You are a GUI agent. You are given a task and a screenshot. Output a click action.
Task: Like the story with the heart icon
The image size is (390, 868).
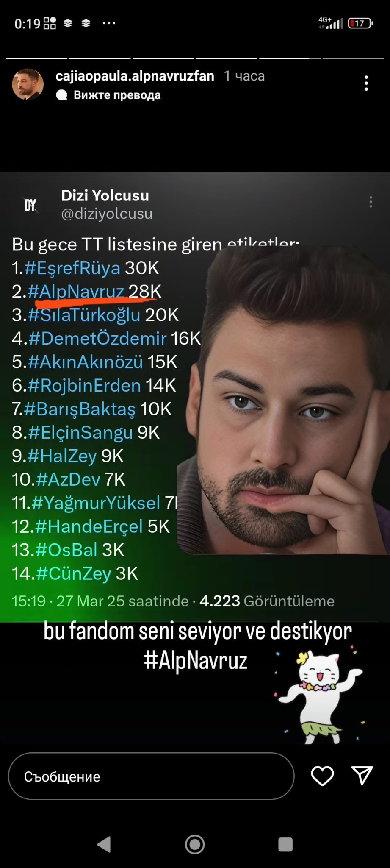point(322,776)
